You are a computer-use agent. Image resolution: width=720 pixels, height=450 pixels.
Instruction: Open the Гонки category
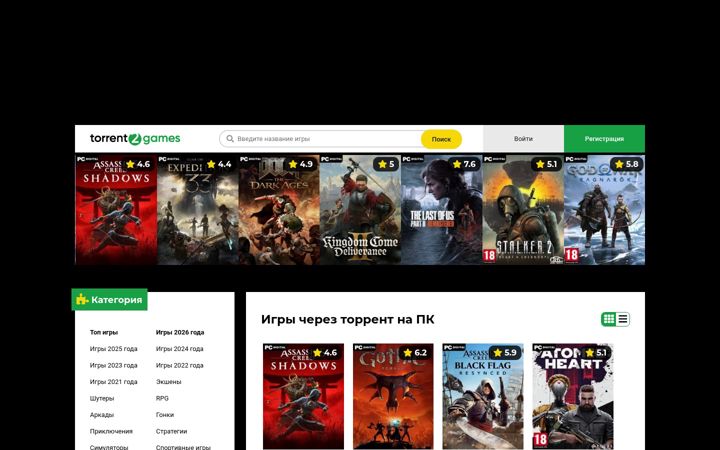coord(165,415)
